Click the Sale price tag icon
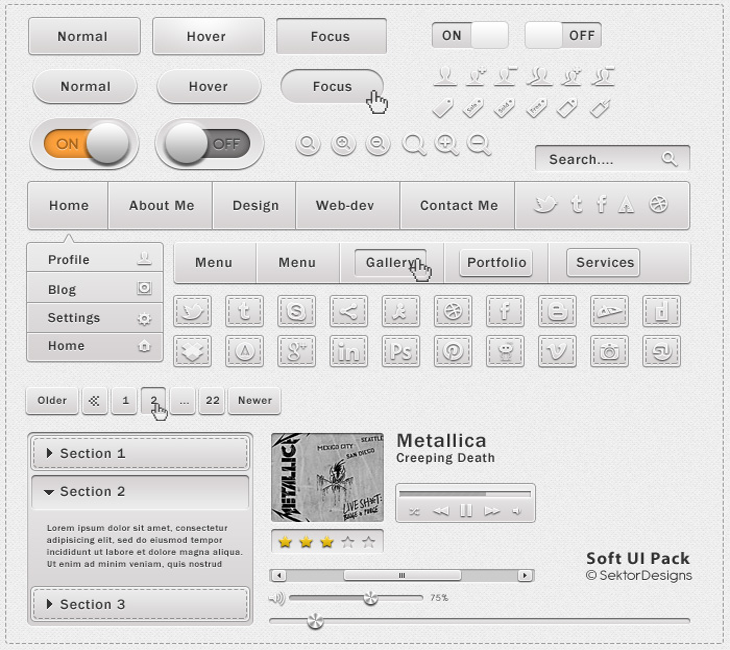This screenshot has width=730, height=650. [x=473, y=108]
